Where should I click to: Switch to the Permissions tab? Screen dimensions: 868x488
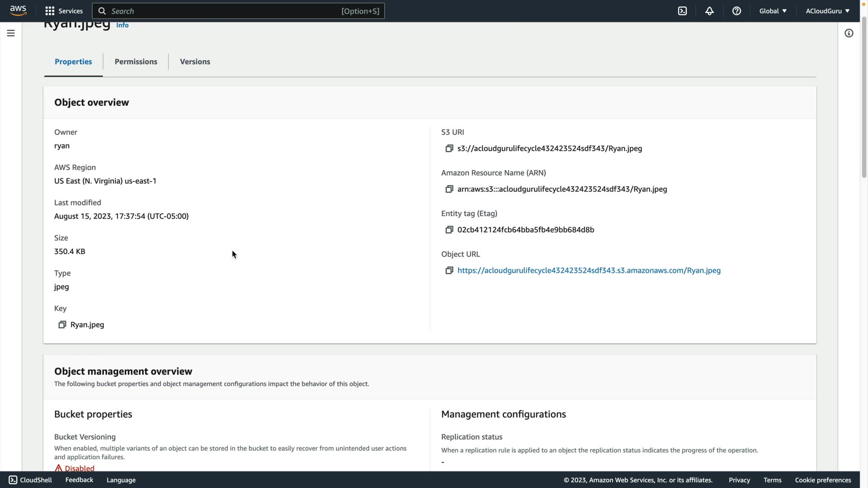pyautogui.click(x=136, y=62)
